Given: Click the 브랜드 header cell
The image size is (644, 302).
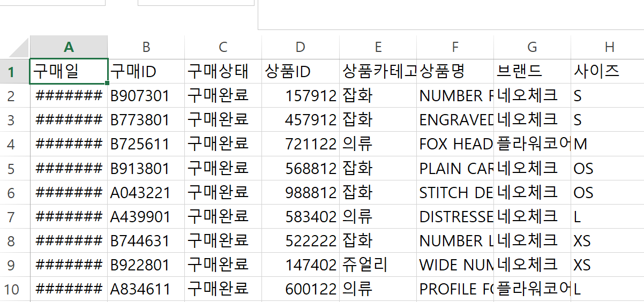Looking at the screenshot, I should point(533,71).
